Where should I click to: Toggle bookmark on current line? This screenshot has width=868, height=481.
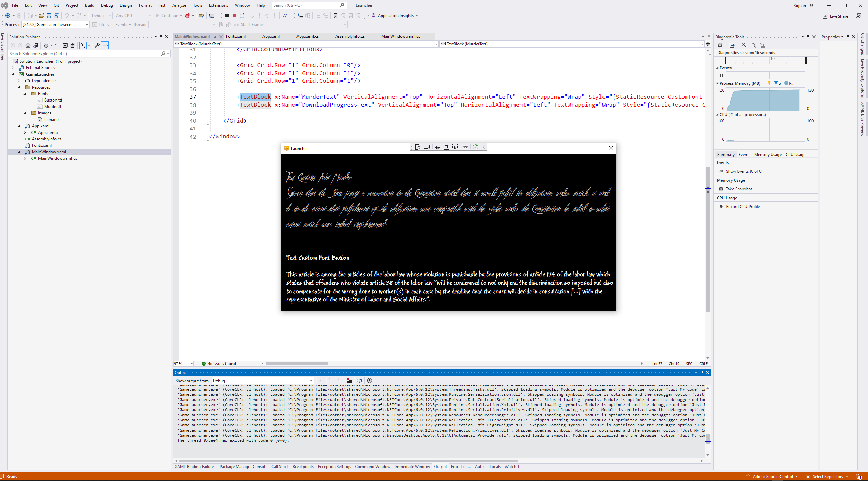335,16
